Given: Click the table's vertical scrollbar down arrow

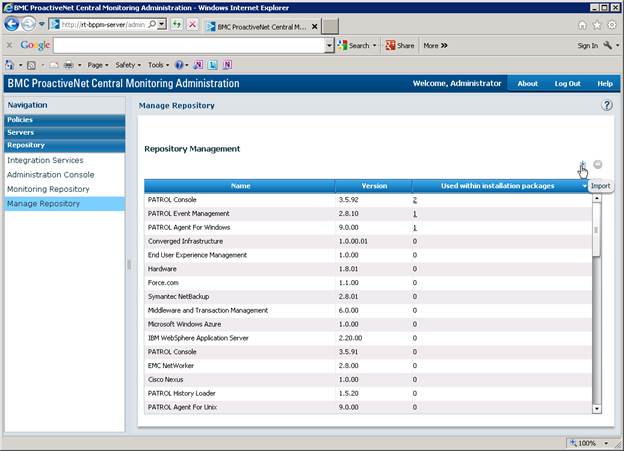Looking at the screenshot, I should pyautogui.click(x=597, y=408).
